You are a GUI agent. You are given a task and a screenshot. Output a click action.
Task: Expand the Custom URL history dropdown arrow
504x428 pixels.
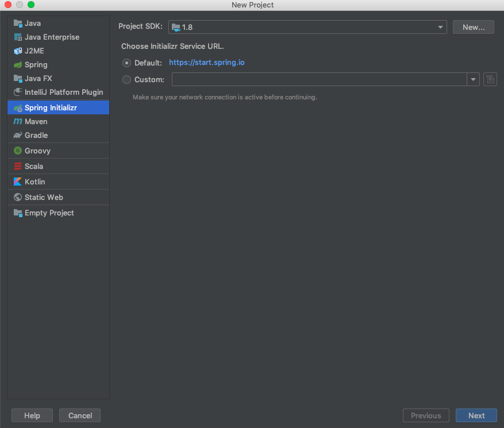click(x=473, y=79)
